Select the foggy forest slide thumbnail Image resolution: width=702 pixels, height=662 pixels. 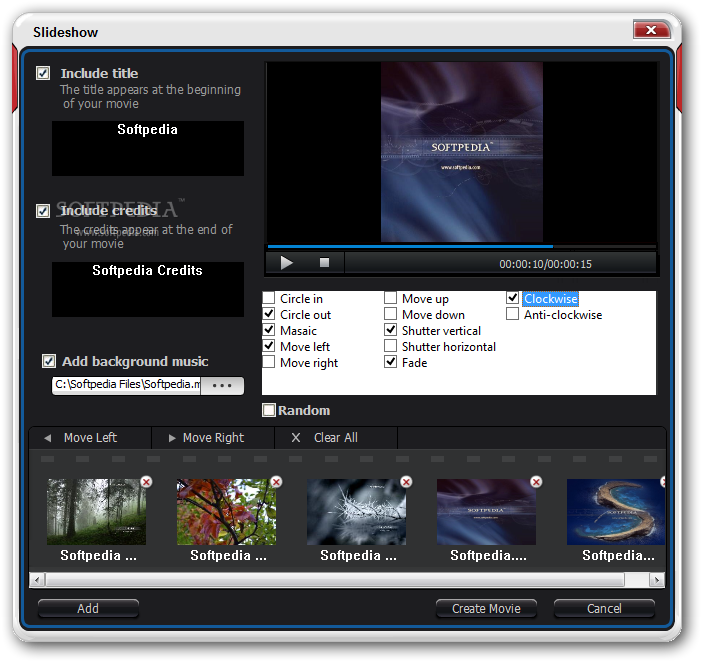coord(97,512)
